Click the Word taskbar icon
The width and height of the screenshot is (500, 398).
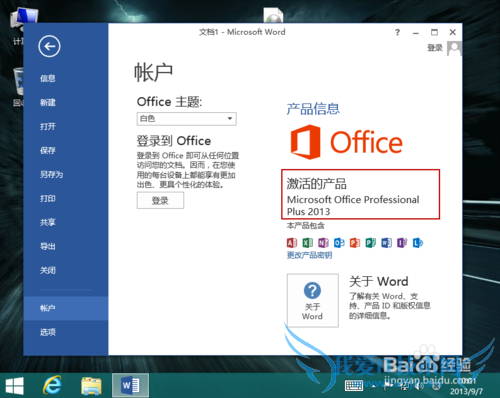(130, 386)
